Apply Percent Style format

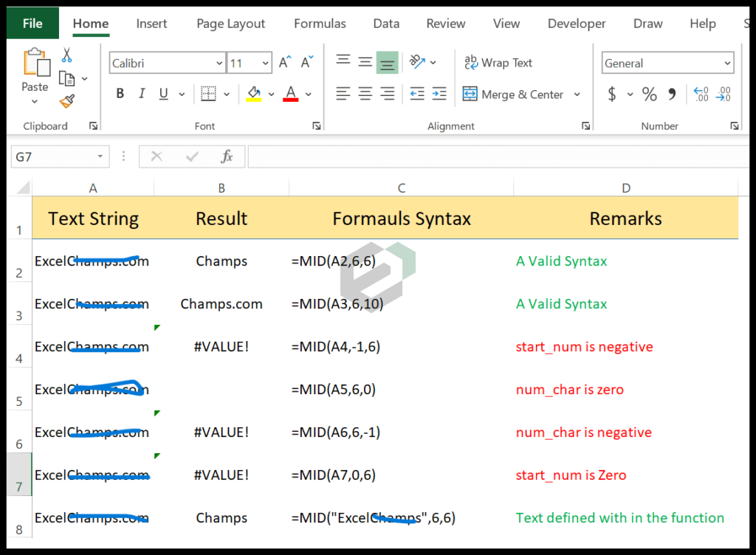pos(650,94)
